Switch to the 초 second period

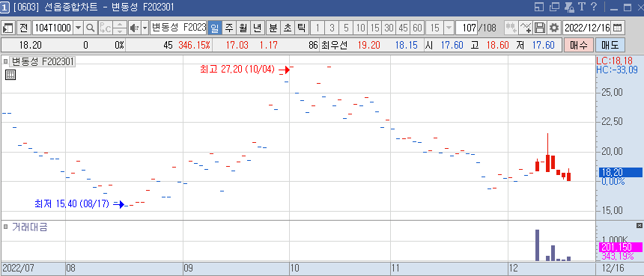[287, 28]
